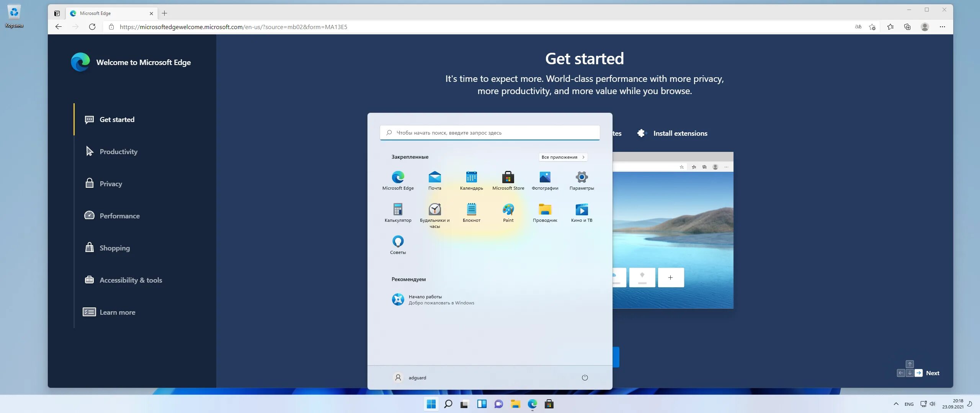Click the power button in Start menu
Screen dimensions: 980x413
[x=585, y=377]
